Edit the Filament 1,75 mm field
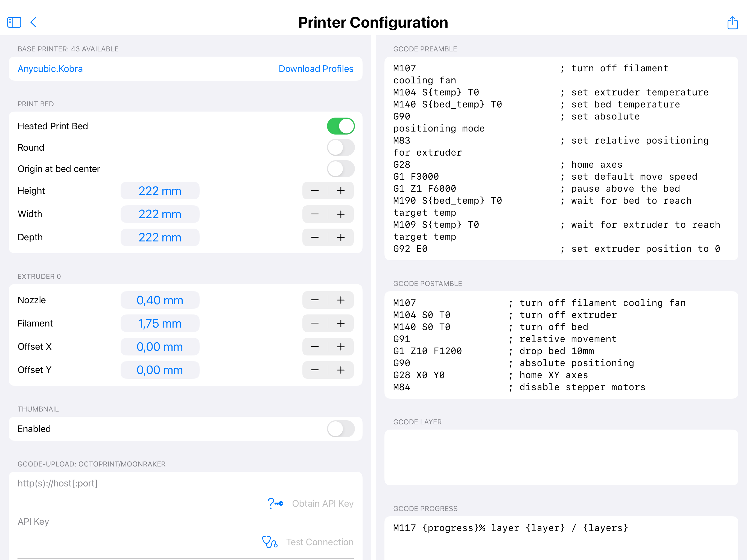The height and width of the screenshot is (560, 747). pos(160,323)
